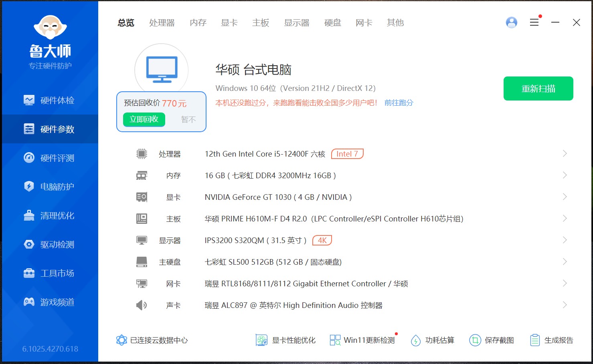Click text 瑞昱 ALC897 audio controller
The height and width of the screenshot is (364, 593).
tap(293, 306)
